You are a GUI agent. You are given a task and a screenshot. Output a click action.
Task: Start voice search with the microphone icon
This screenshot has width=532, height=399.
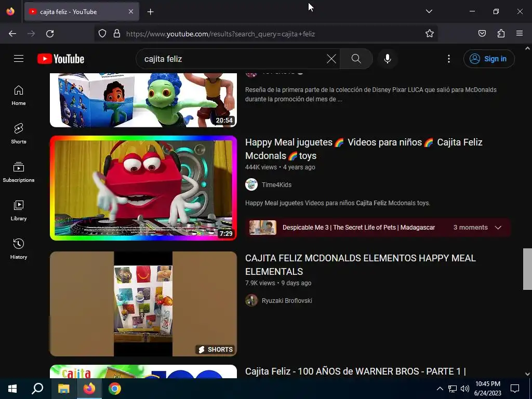click(387, 59)
